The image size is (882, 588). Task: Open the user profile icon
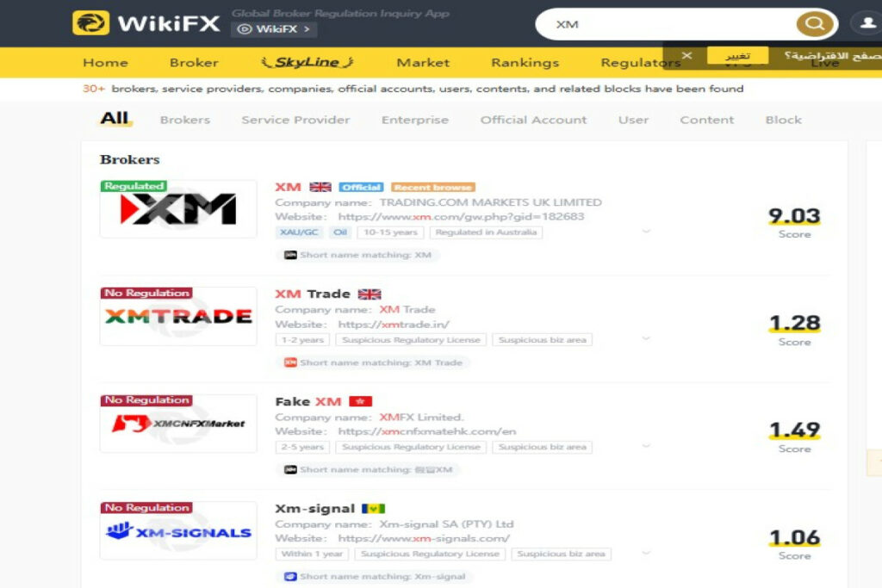point(868,23)
